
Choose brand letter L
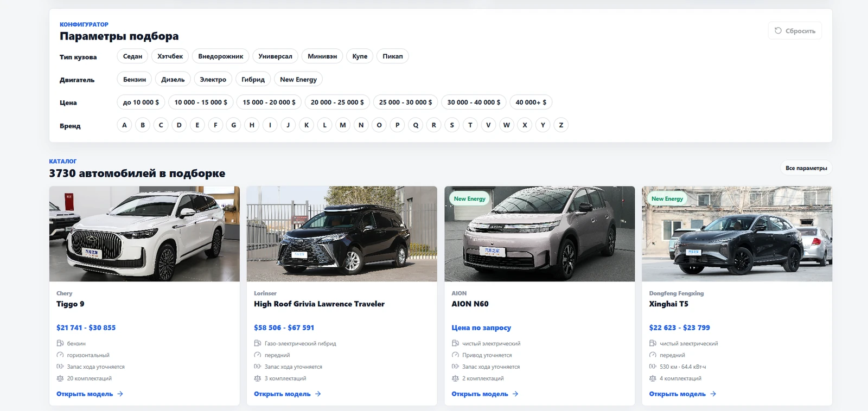coord(324,125)
